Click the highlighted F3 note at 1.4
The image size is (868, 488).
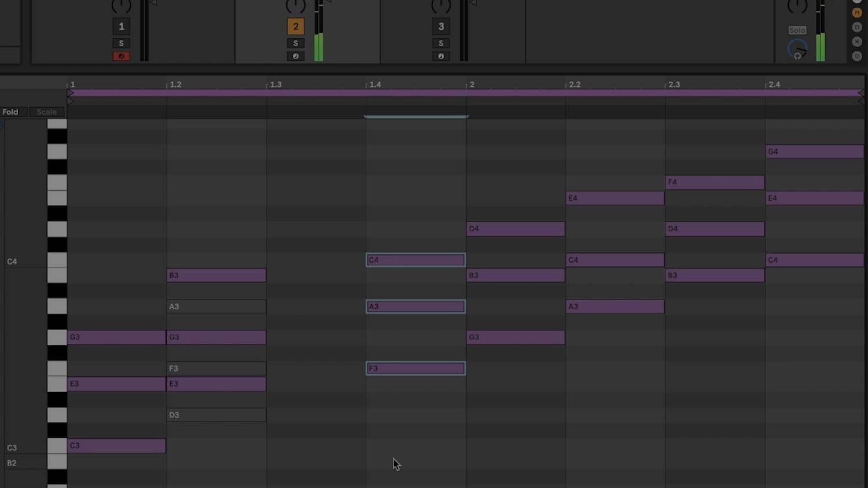click(415, 368)
